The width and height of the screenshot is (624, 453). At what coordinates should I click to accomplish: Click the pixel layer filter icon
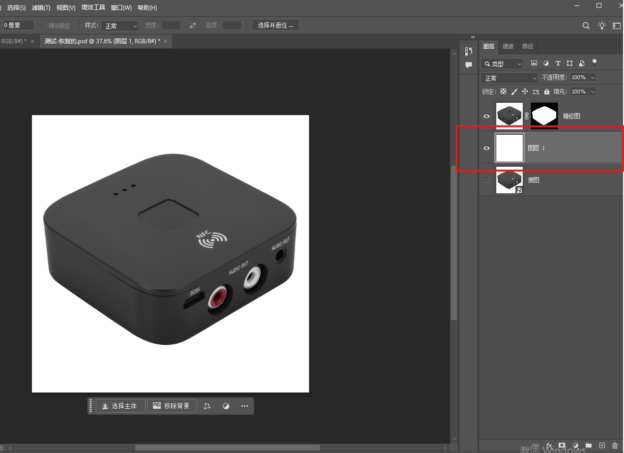[x=536, y=62]
